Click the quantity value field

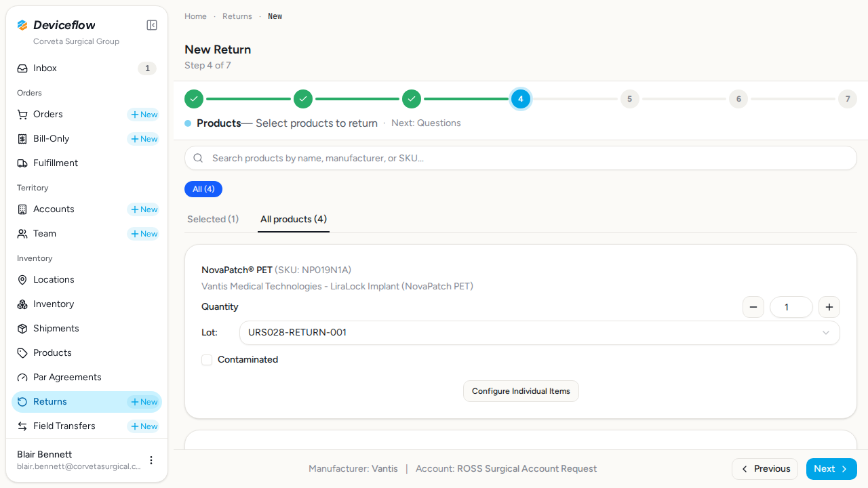(x=791, y=307)
